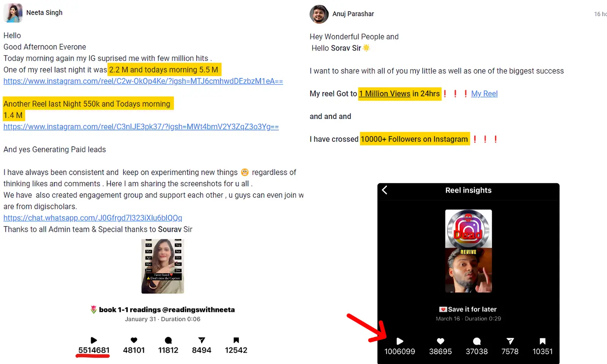Screen dimensions: 607x364
Task: Click the plays icon above 1006099
Action: [400, 341]
